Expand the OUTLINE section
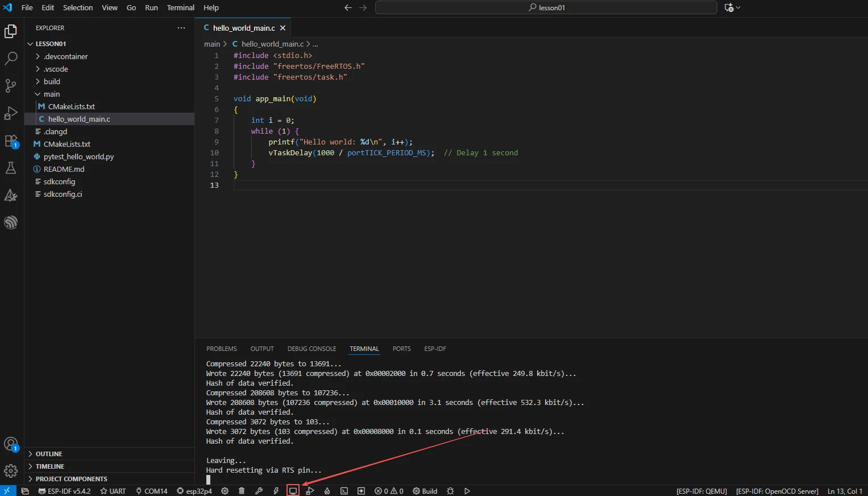The width and height of the screenshot is (868, 496). (49, 454)
